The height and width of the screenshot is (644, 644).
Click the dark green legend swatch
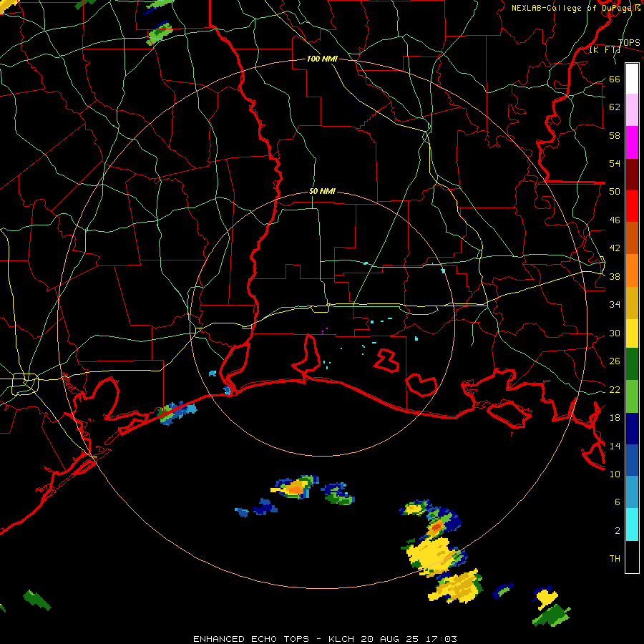(x=632, y=364)
